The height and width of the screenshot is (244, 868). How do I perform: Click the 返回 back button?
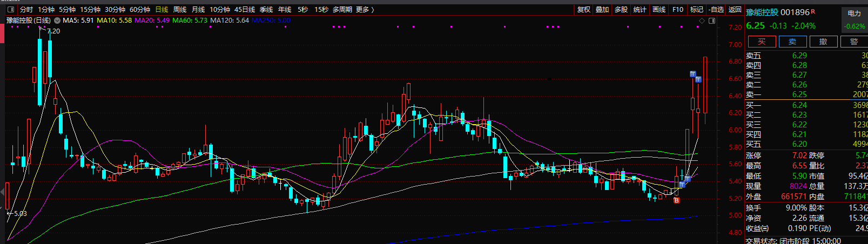coord(735,10)
